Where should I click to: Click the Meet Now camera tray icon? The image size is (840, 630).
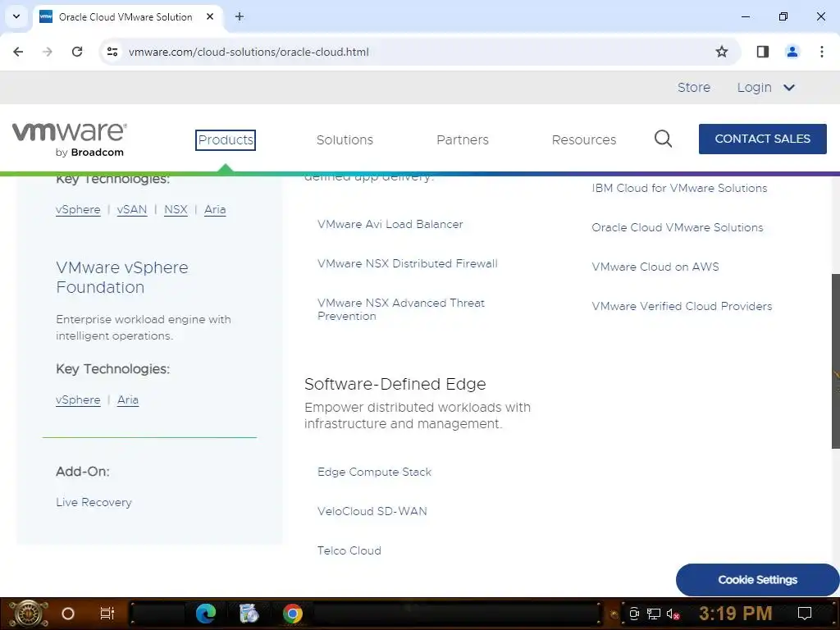(x=634, y=614)
